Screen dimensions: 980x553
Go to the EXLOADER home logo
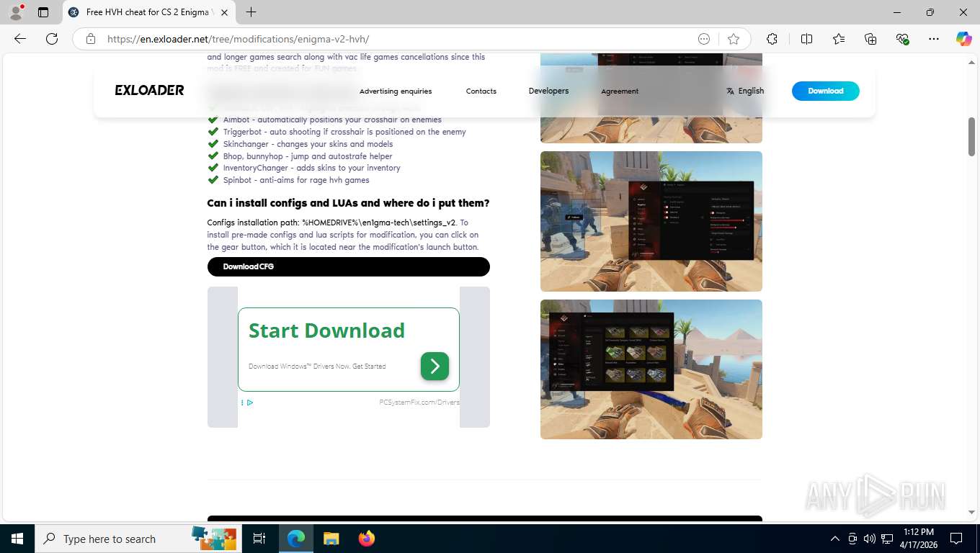(x=149, y=90)
